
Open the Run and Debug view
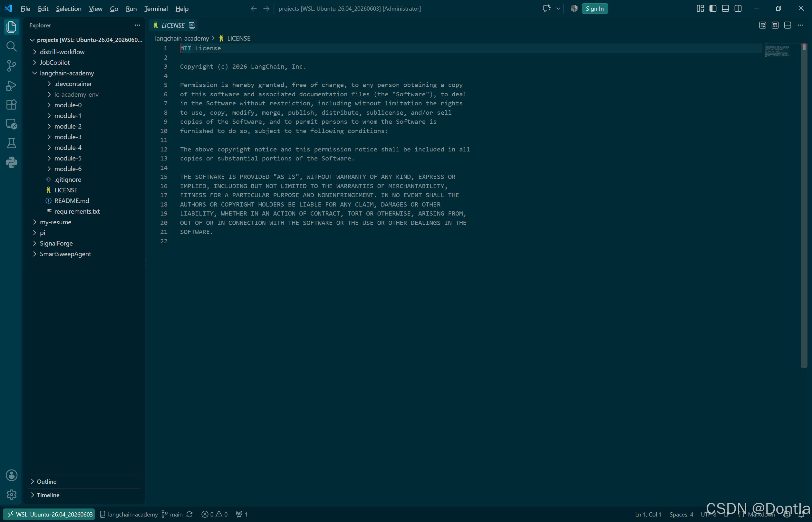[12, 85]
